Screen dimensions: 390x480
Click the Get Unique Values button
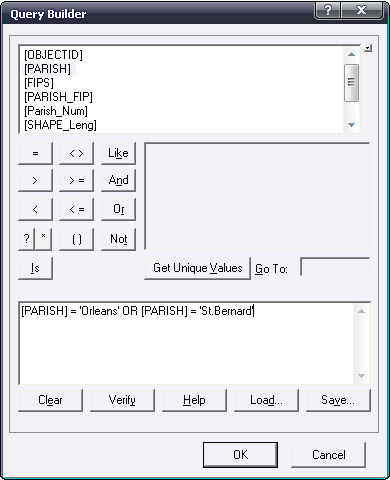point(197,268)
